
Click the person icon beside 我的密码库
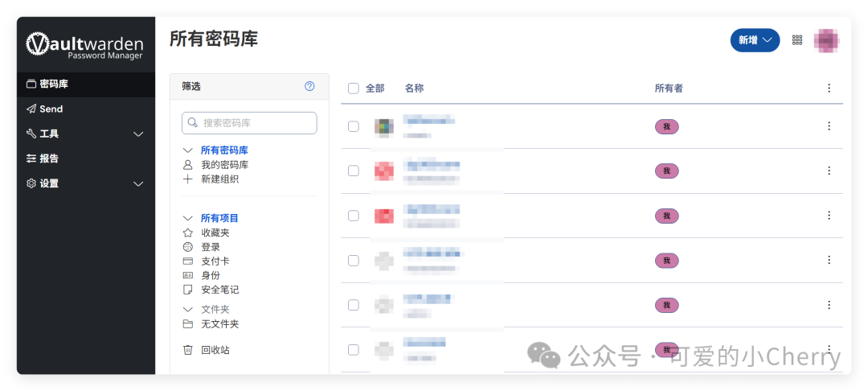tap(187, 164)
